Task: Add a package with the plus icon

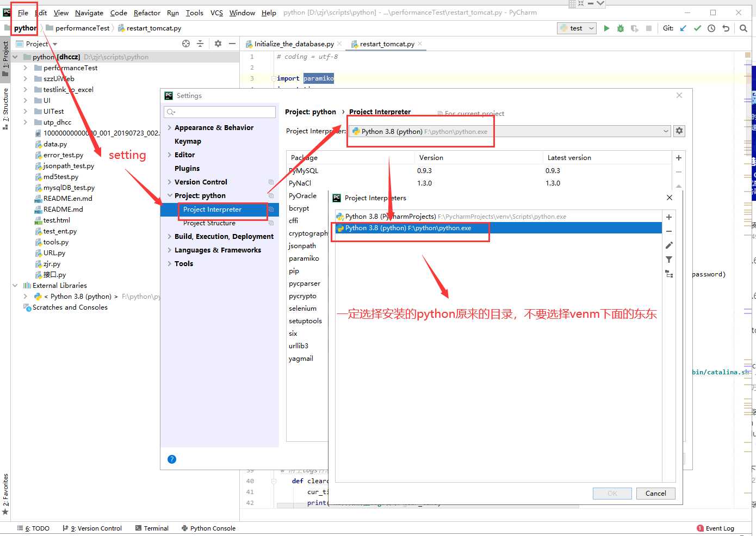Action: click(679, 158)
